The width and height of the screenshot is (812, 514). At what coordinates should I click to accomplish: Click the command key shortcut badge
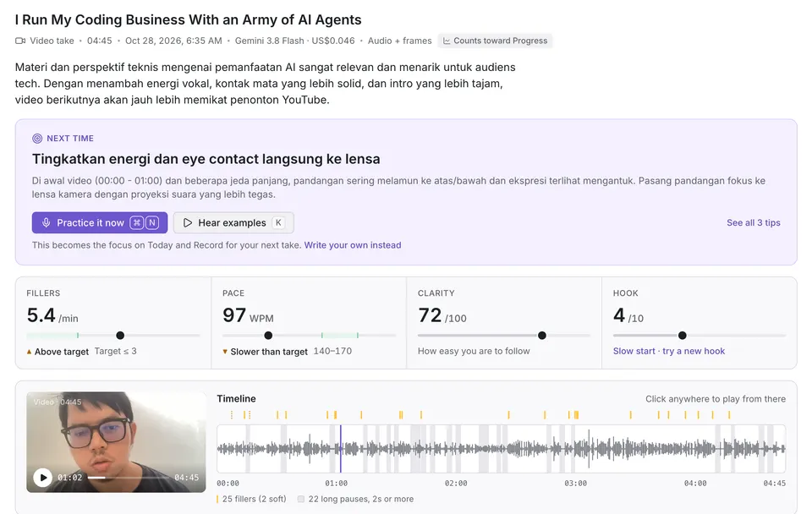click(137, 222)
